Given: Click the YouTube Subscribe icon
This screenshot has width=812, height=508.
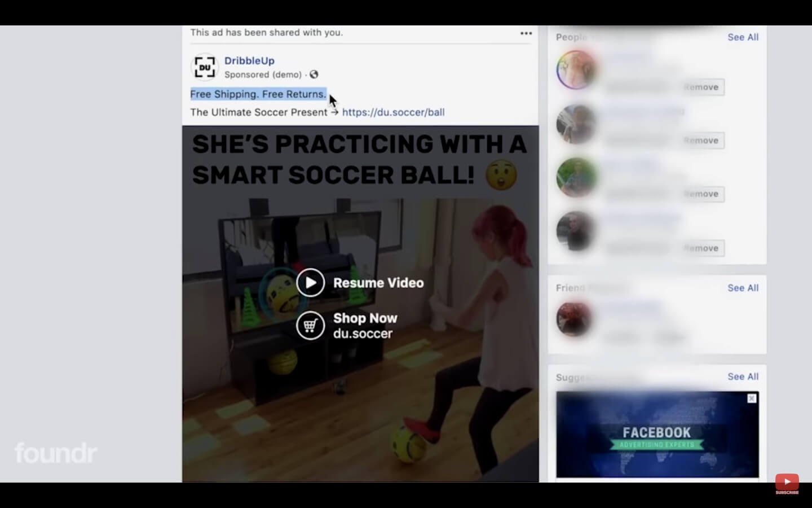Looking at the screenshot, I should (787, 484).
